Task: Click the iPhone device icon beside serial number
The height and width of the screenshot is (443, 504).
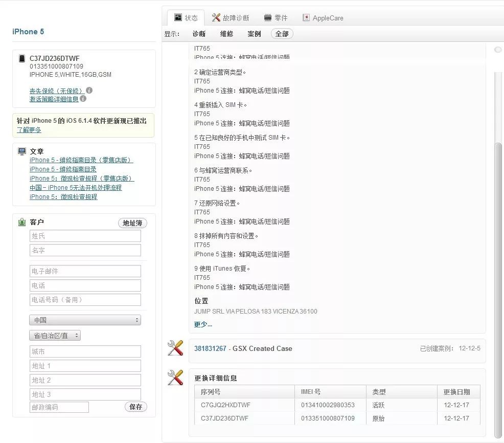Action: 22,58
